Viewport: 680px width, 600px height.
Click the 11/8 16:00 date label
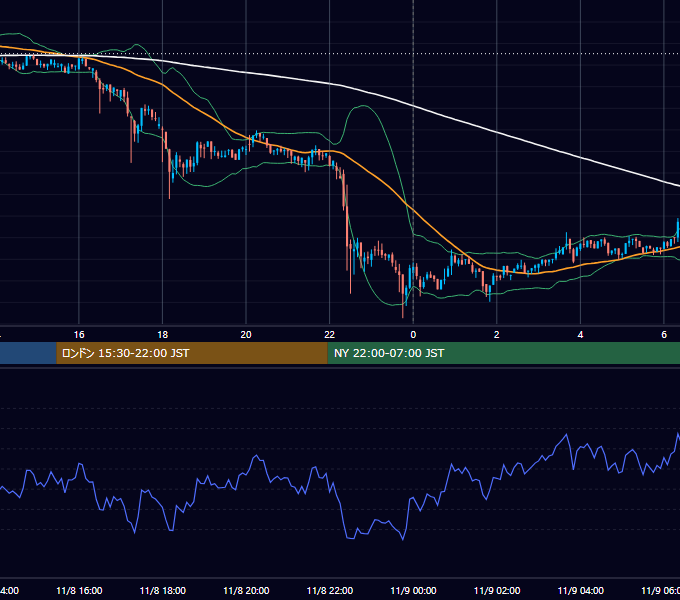click(x=79, y=591)
